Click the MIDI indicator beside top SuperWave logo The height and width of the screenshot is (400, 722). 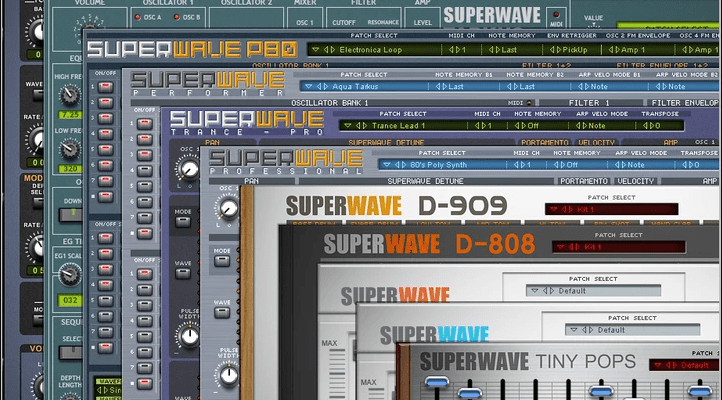point(554,17)
